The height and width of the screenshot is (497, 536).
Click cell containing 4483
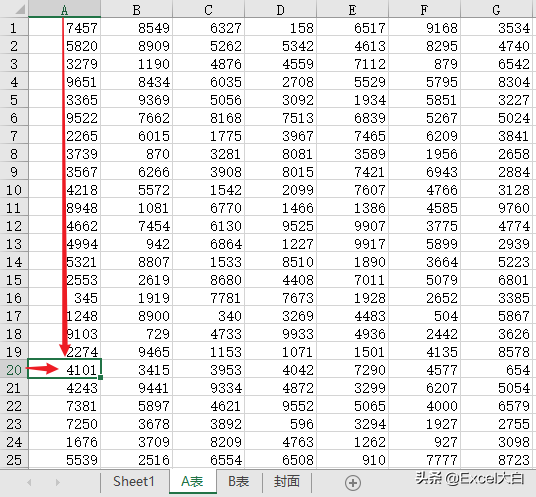tap(353, 316)
